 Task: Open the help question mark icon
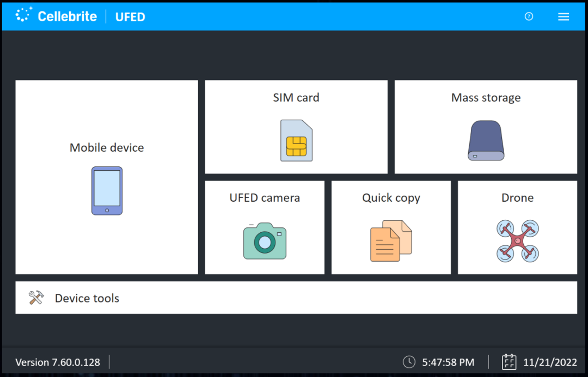point(529,16)
